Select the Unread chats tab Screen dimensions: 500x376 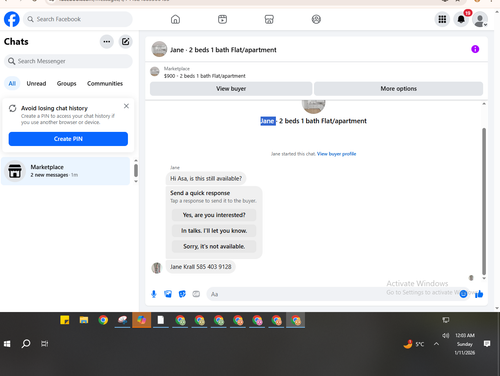[x=36, y=83]
